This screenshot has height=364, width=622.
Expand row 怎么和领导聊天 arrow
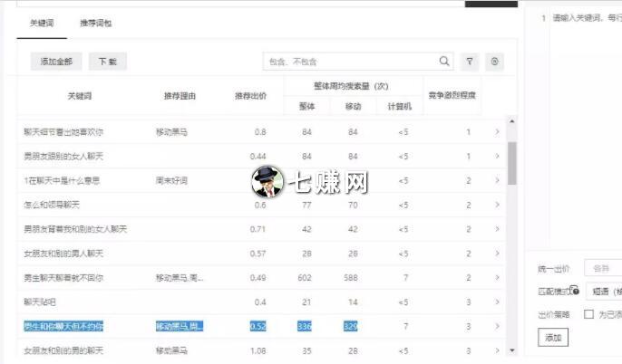pyautogui.click(x=498, y=205)
